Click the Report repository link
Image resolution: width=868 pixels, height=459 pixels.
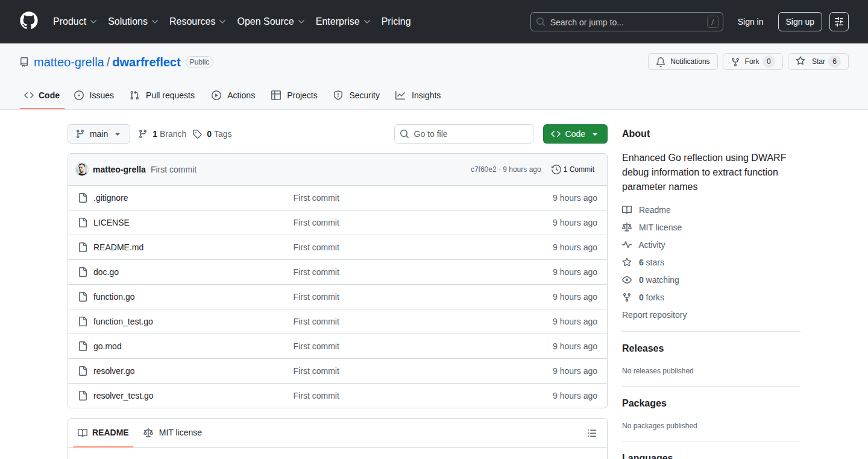pos(654,315)
